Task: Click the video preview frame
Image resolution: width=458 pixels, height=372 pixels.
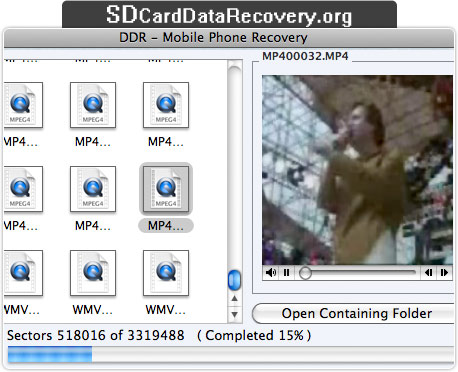Action: (357, 170)
